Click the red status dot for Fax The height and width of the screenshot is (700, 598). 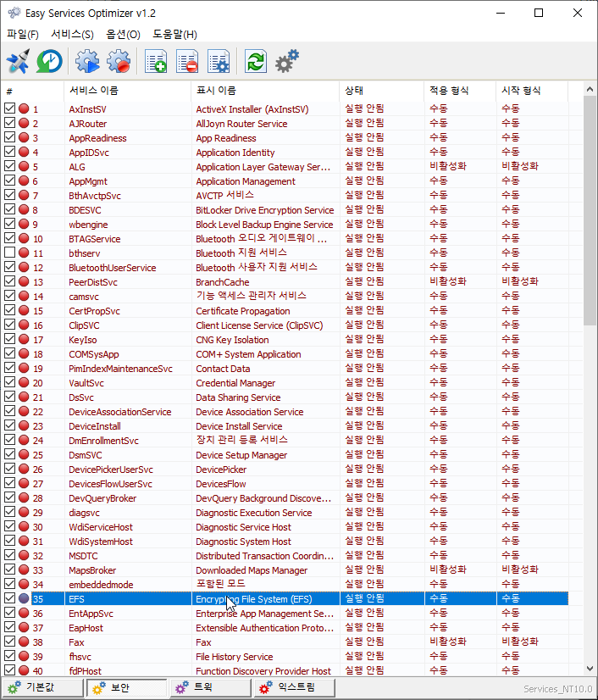24,642
